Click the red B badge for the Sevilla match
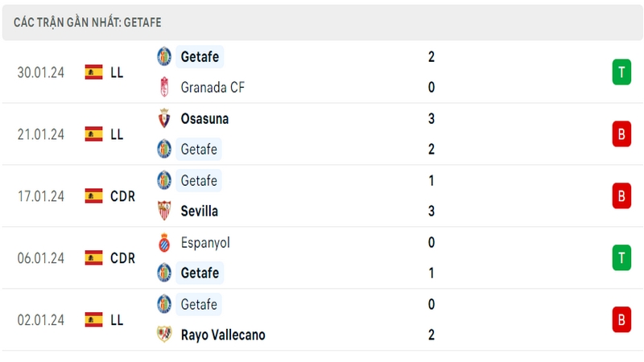 click(x=621, y=195)
